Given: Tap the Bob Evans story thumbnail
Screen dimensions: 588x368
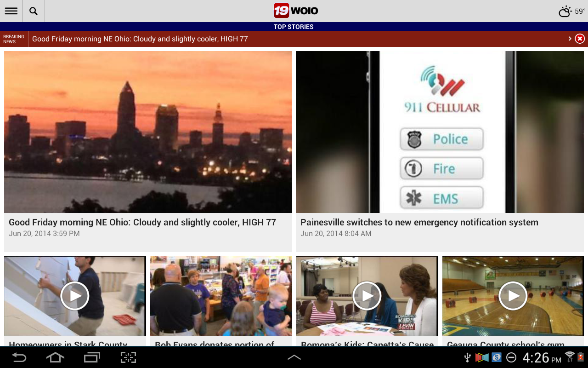Looking at the screenshot, I should tap(221, 296).
